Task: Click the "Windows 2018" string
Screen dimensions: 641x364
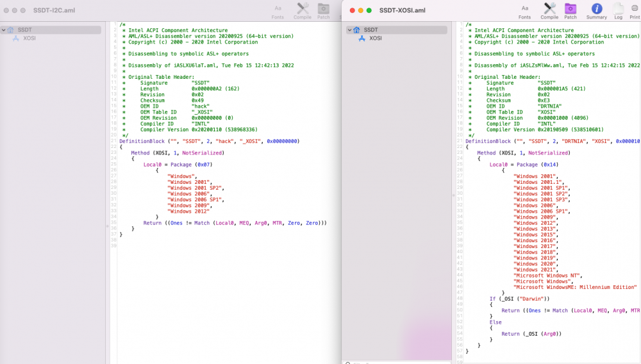Action: (535, 252)
